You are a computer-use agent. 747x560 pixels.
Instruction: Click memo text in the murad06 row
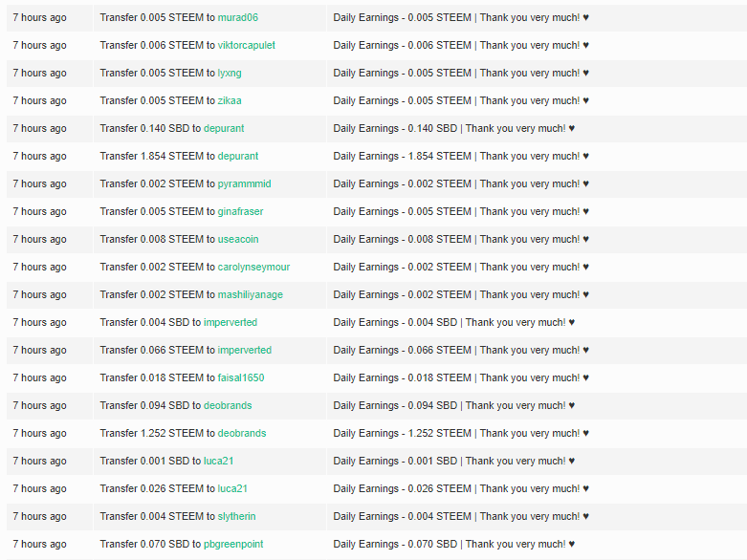coord(461,17)
